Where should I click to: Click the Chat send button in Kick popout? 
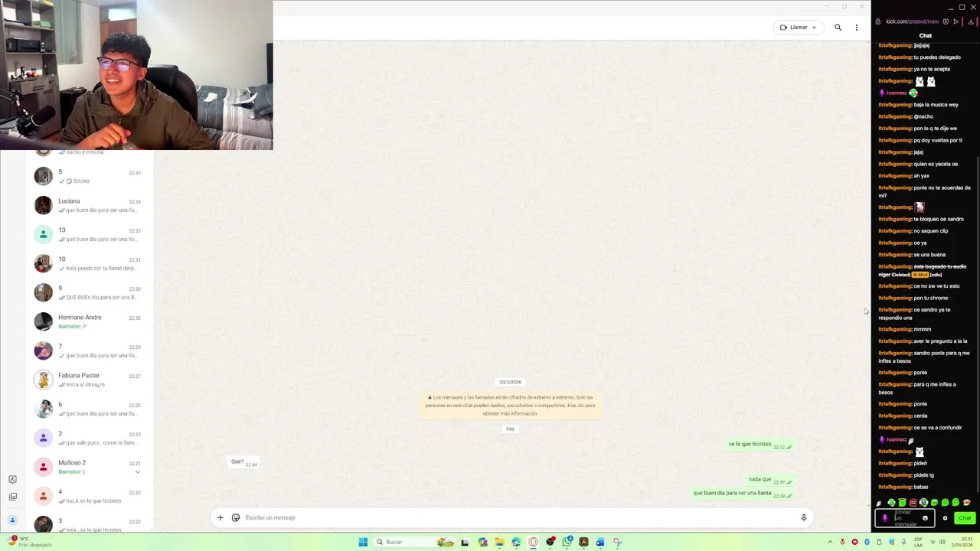(x=965, y=518)
